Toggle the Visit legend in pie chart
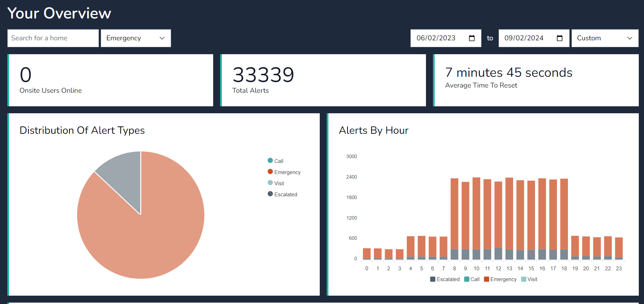 (276, 183)
